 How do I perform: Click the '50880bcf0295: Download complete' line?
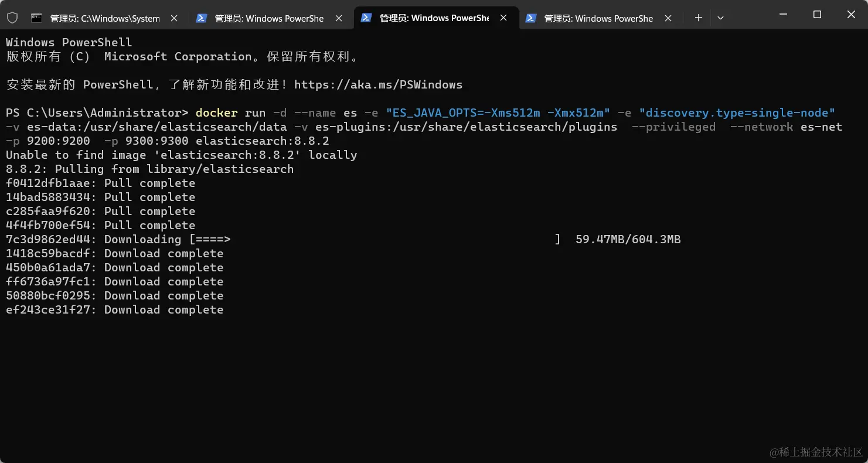click(115, 295)
